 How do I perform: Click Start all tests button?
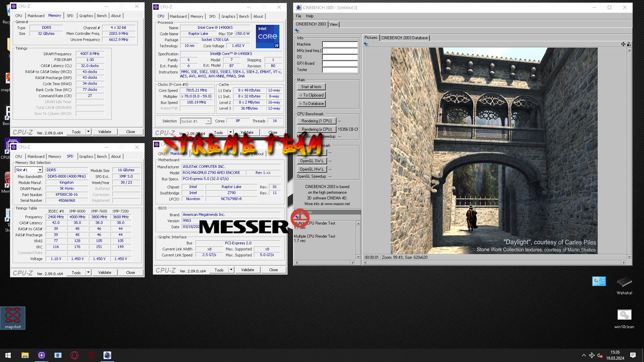(x=311, y=87)
